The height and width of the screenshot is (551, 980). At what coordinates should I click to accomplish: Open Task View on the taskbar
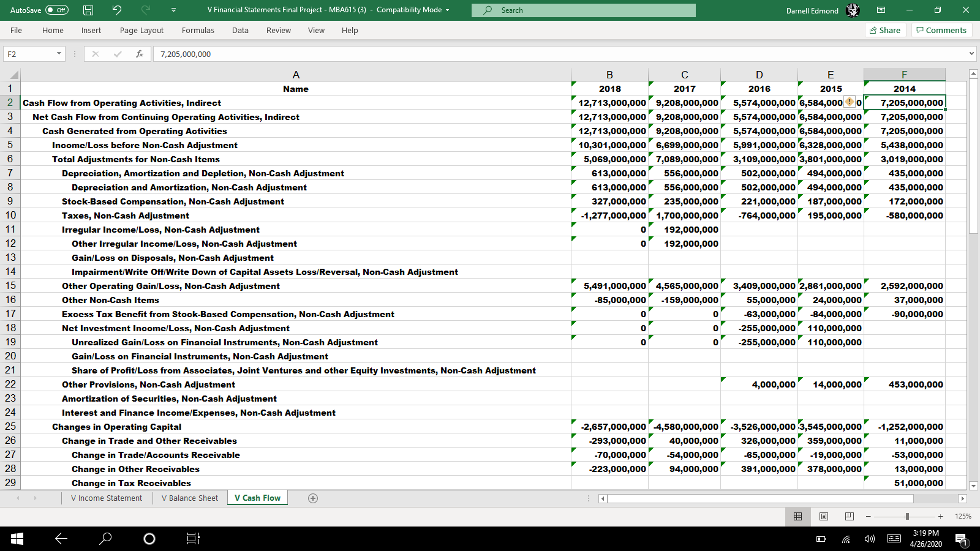coord(193,539)
